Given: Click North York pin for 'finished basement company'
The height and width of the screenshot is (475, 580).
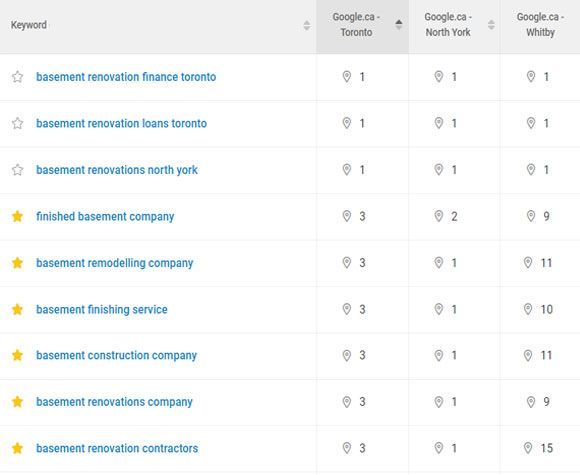Looking at the screenshot, I should [x=439, y=216].
